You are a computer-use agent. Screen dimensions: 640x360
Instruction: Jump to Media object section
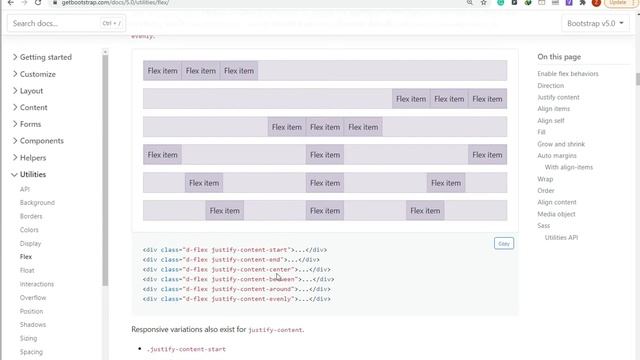(x=556, y=214)
